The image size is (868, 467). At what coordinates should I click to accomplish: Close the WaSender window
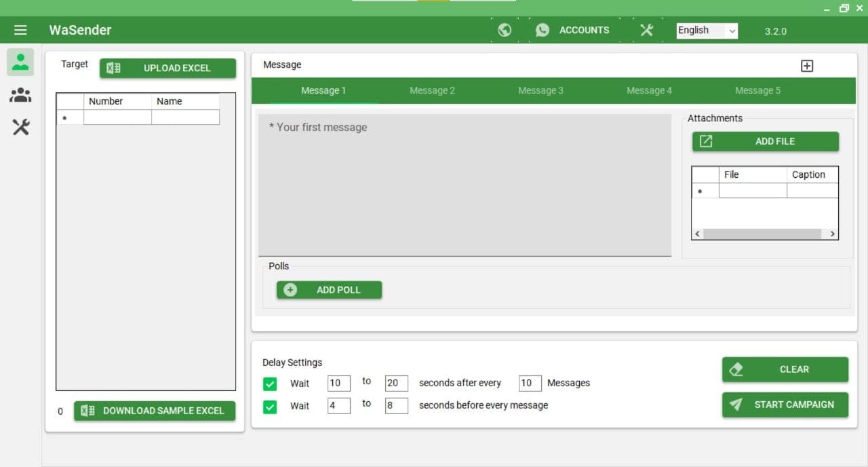coord(859,8)
